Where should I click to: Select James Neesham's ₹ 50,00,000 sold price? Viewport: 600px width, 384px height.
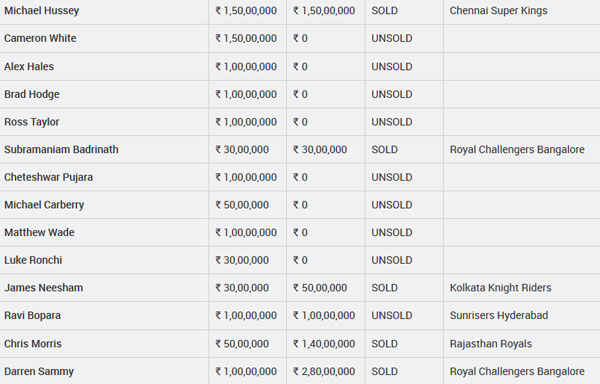[320, 288]
